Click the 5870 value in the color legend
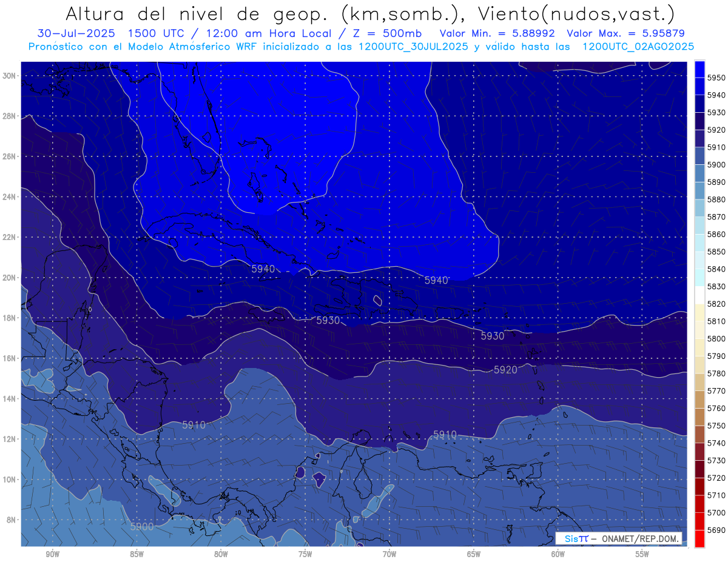The width and height of the screenshot is (728, 562). tap(716, 216)
